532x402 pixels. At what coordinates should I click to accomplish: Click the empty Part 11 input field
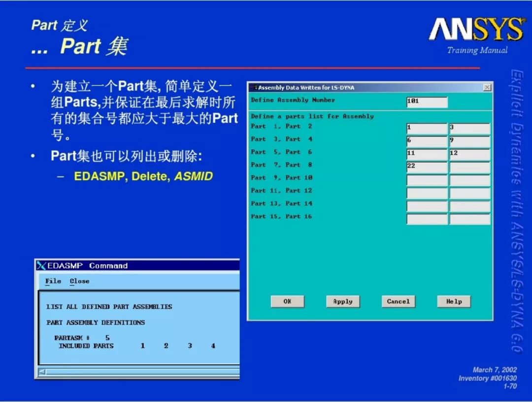click(x=427, y=192)
